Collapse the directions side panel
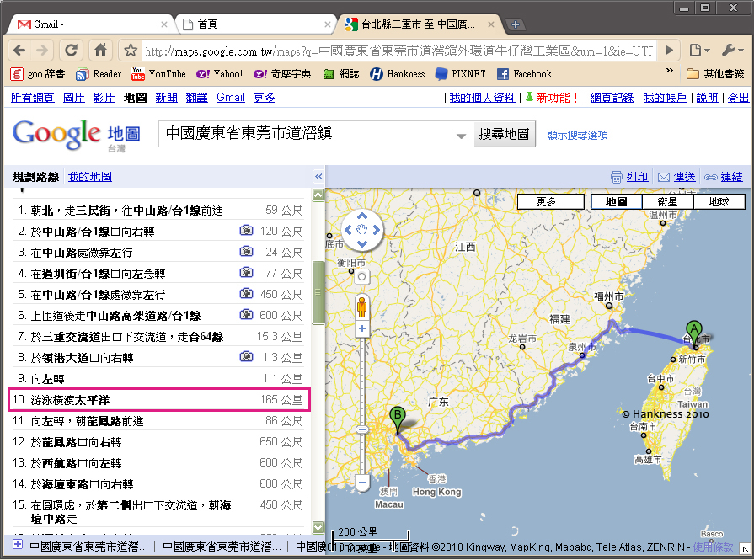The image size is (754, 560). pos(318,177)
